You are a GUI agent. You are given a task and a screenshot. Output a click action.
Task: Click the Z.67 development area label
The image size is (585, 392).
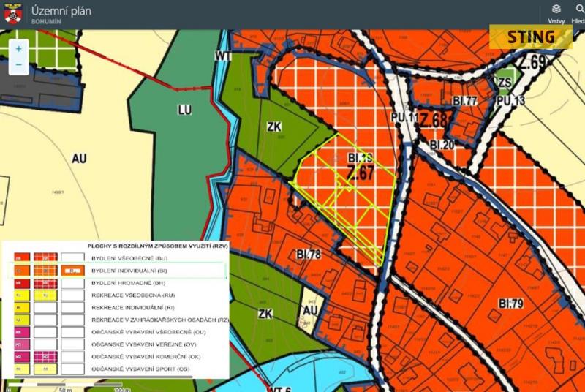[x=361, y=173]
